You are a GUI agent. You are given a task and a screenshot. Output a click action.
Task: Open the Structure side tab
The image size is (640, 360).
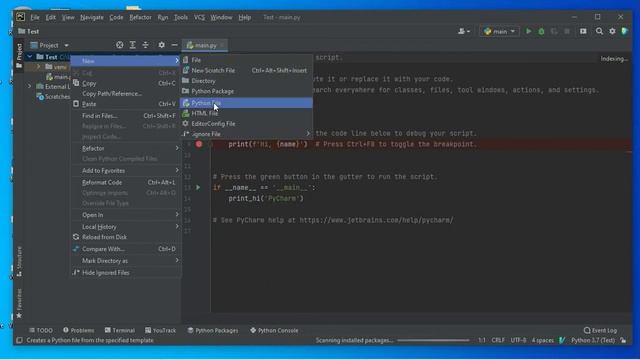[x=19, y=261]
